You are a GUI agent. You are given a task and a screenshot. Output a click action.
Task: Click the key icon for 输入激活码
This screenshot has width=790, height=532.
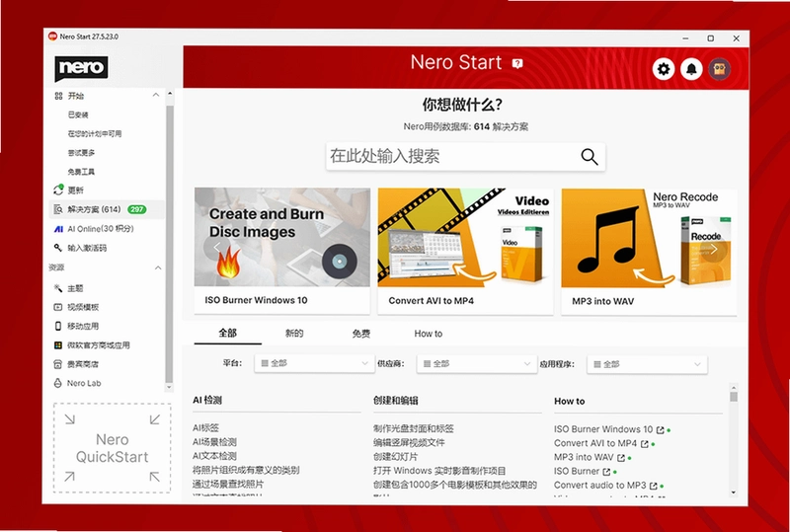tap(58, 248)
